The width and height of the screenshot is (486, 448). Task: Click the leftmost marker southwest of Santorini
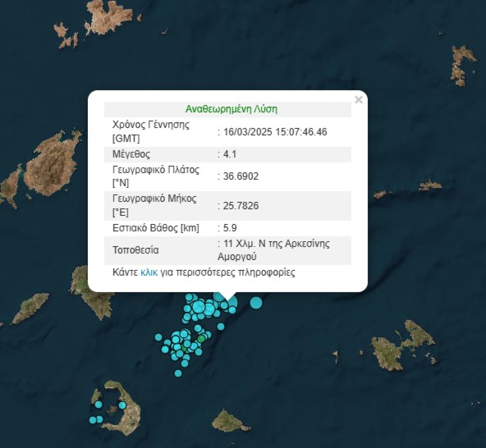point(93,420)
